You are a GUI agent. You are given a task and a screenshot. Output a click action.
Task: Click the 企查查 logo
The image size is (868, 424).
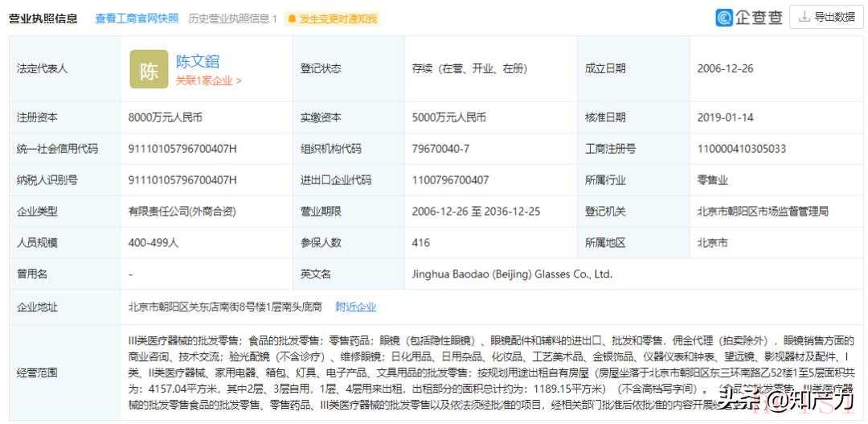pos(749,17)
